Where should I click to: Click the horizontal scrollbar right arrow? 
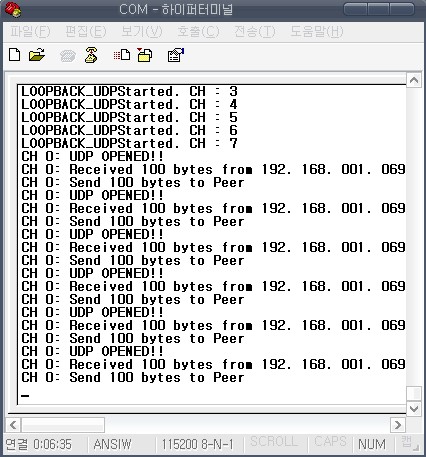pos(398,425)
